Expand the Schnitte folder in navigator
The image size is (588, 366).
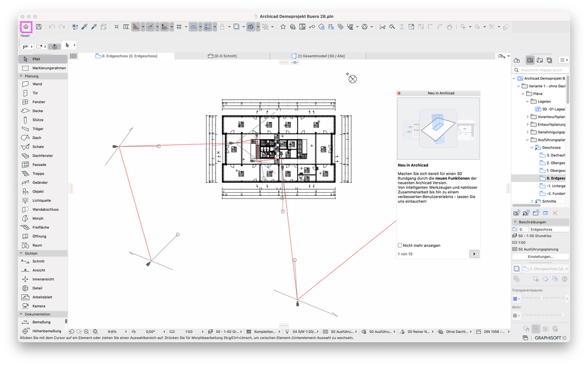pyautogui.click(x=531, y=201)
